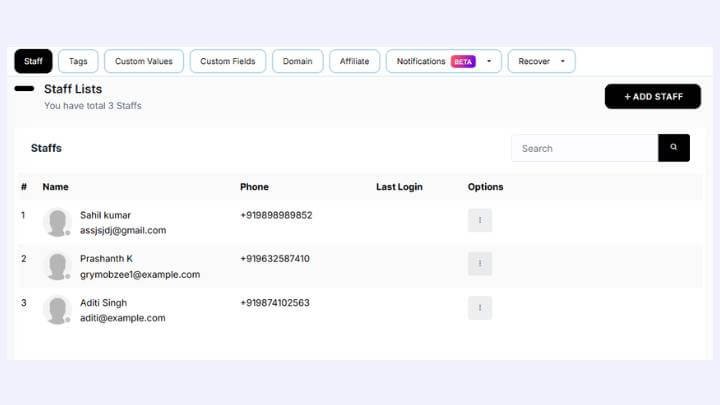This screenshot has height=405, width=720.
Task: Expand the Notifications dropdown arrow
Action: pyautogui.click(x=489, y=61)
